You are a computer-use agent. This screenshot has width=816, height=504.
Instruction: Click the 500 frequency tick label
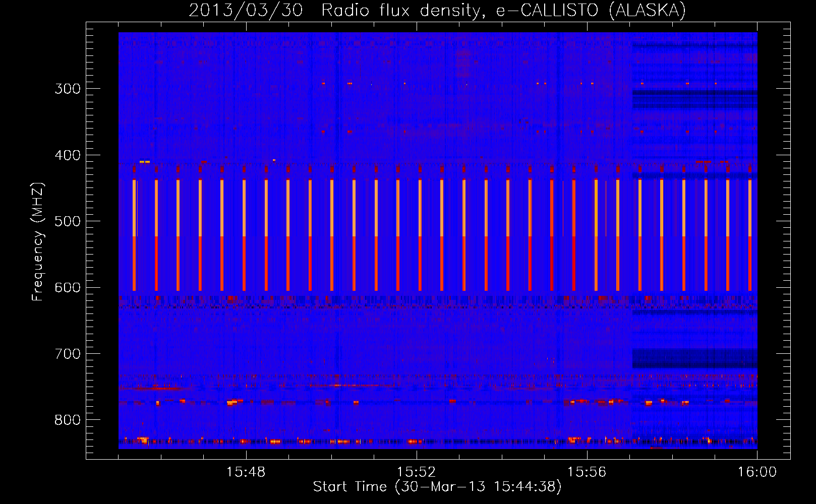[68, 221]
